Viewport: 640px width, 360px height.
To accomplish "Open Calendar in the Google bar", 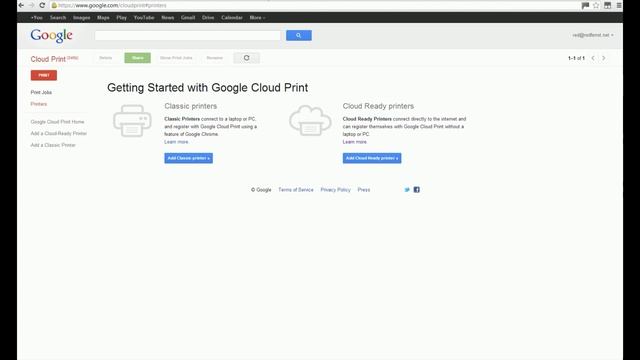I will pyautogui.click(x=232, y=18).
